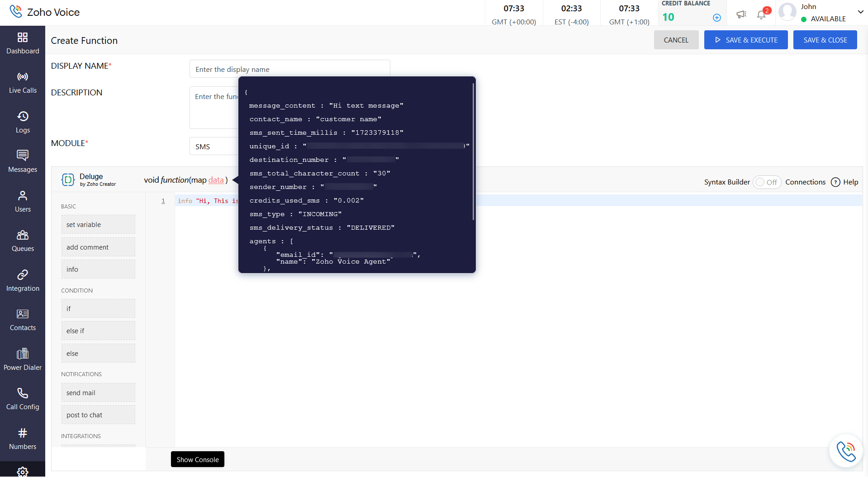This screenshot has height=477, width=868.
Task: Click the data parameter link
Action: [x=216, y=180]
